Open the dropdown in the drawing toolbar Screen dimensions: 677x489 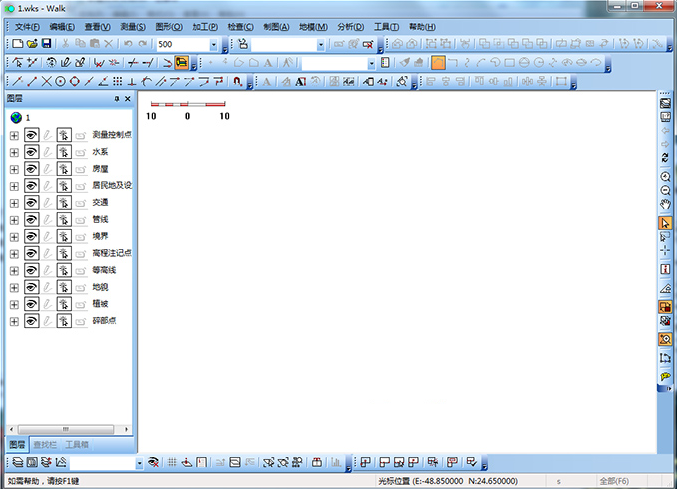[371, 63]
